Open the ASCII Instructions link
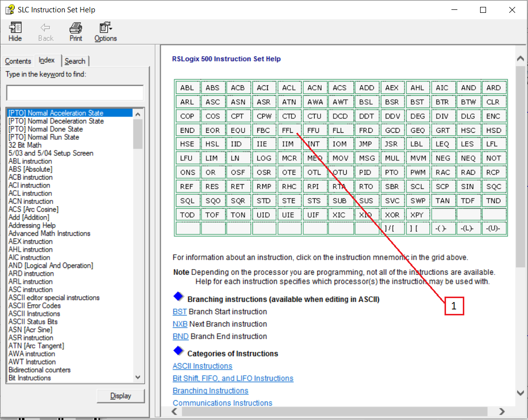The image size is (528, 420). (x=203, y=366)
